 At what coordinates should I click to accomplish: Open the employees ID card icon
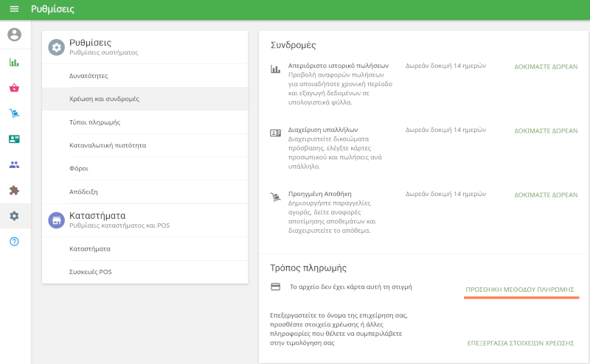tap(14, 139)
